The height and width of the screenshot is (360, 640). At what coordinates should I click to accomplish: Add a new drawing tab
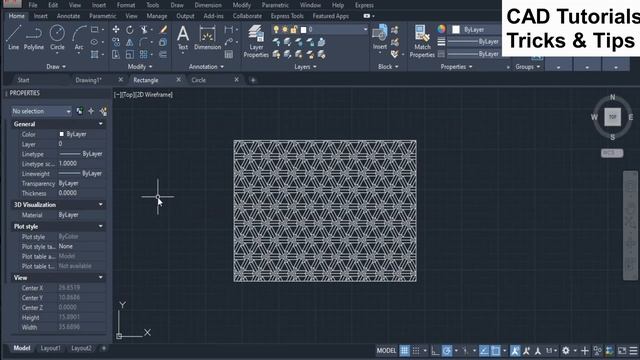[x=253, y=80]
